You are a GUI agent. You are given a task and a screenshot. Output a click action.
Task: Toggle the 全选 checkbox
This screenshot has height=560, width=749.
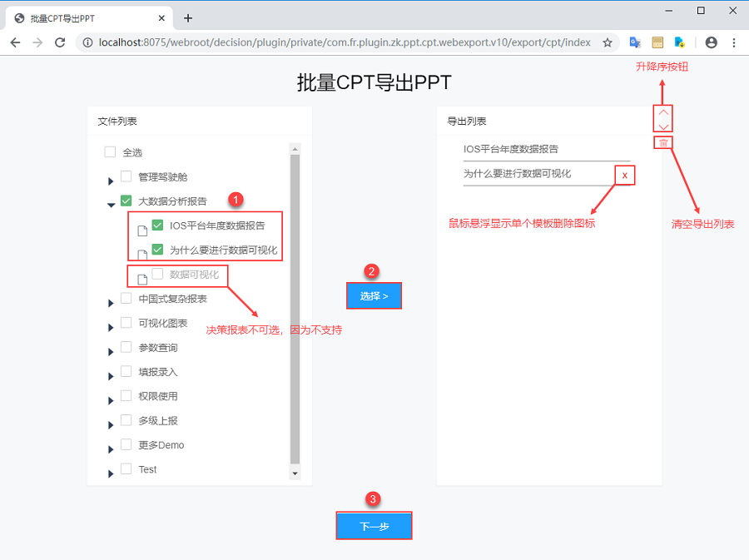[x=110, y=151]
